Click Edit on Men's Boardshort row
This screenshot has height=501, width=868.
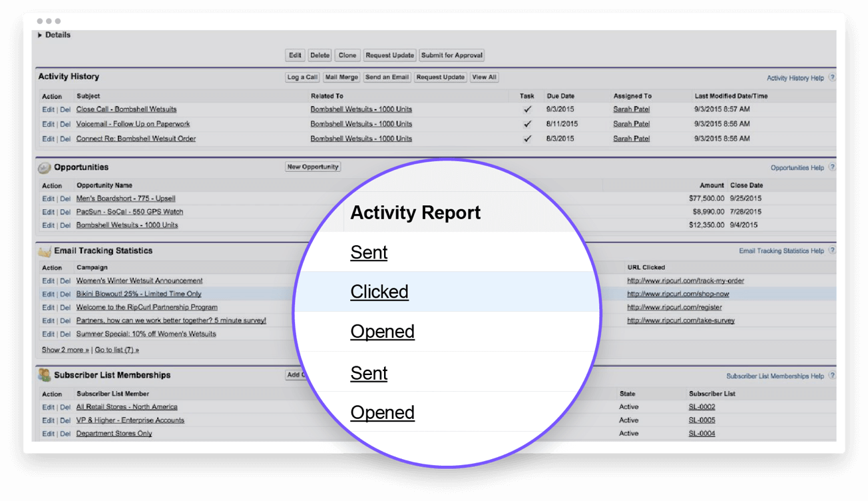tap(48, 199)
